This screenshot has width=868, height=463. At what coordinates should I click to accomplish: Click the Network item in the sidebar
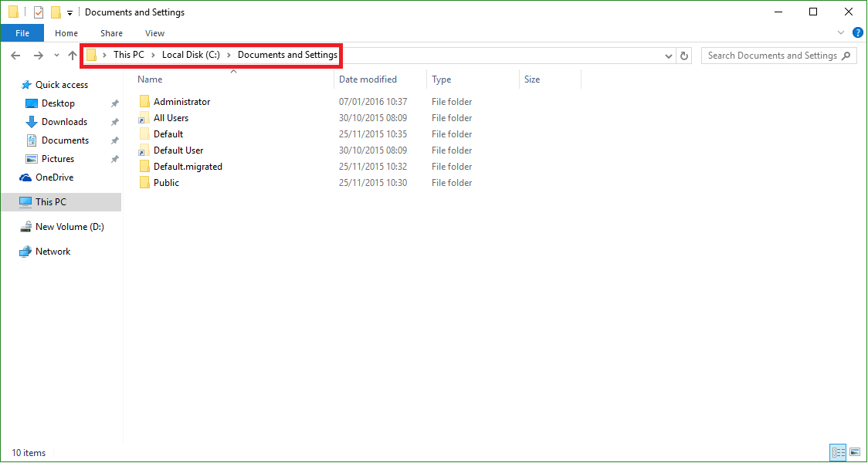53,251
